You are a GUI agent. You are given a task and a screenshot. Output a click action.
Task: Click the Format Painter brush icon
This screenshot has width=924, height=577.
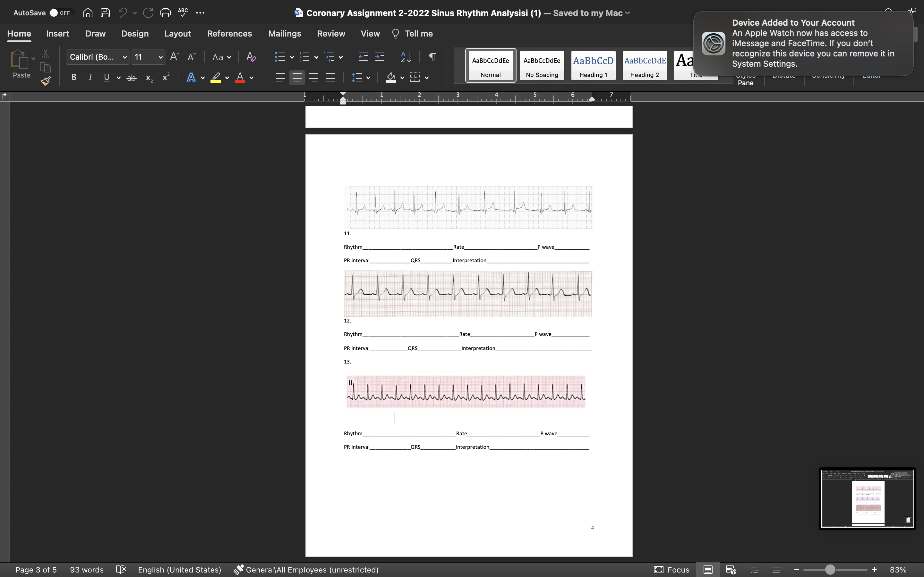tap(46, 81)
